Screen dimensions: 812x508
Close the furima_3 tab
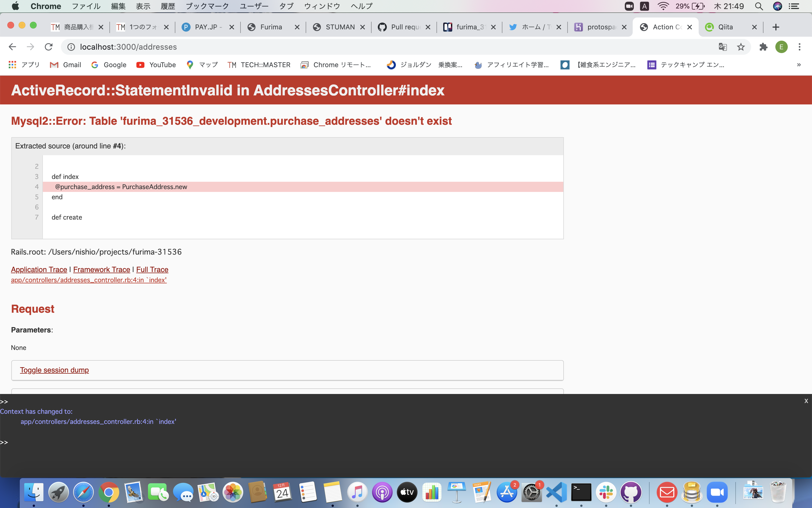point(493,27)
